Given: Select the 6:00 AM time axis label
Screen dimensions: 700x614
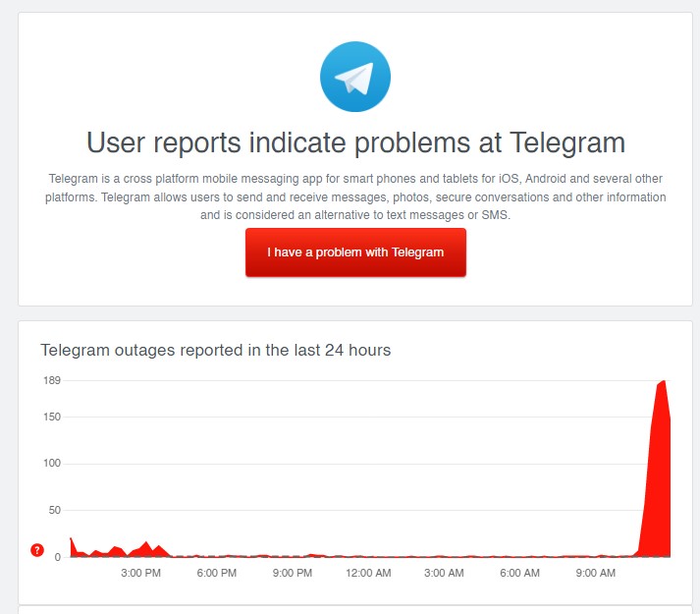Looking at the screenshot, I should point(519,573).
